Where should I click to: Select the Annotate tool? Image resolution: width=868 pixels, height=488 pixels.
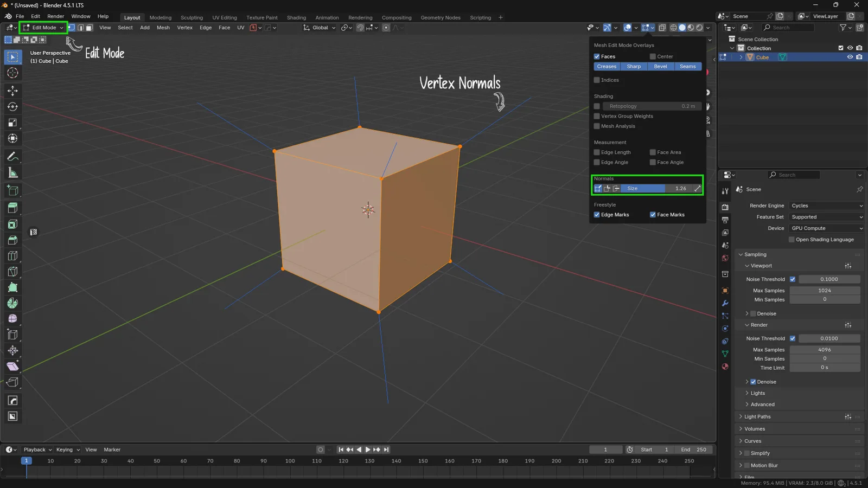tap(12, 157)
